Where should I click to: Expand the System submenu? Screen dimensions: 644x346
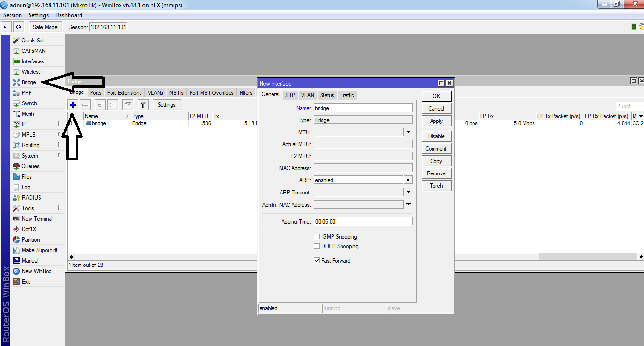pyautogui.click(x=59, y=155)
